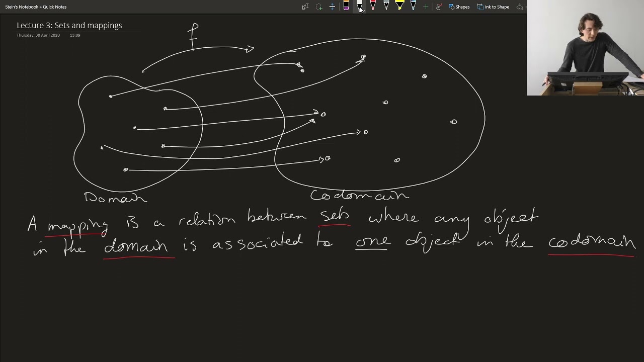Add a new pen with plus icon
The height and width of the screenshot is (362, 644).
click(426, 7)
